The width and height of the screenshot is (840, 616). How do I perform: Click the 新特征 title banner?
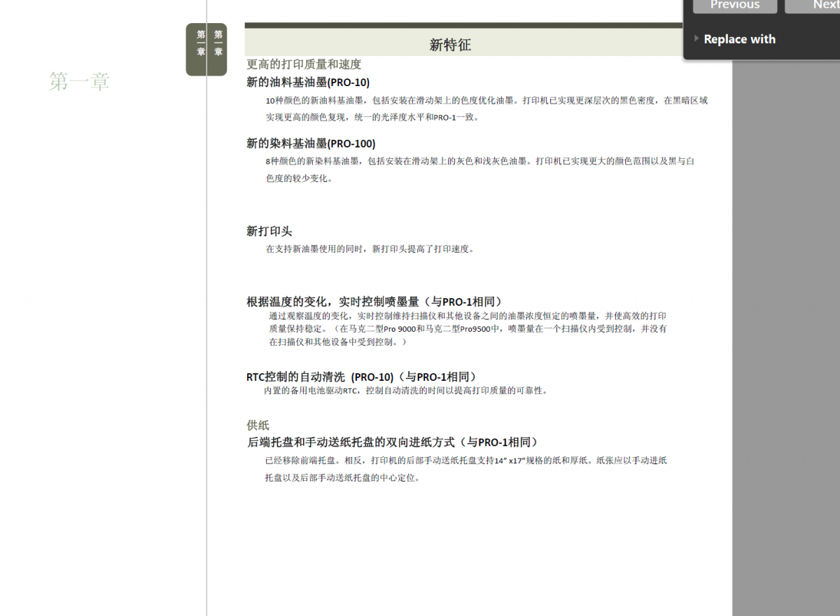point(450,45)
